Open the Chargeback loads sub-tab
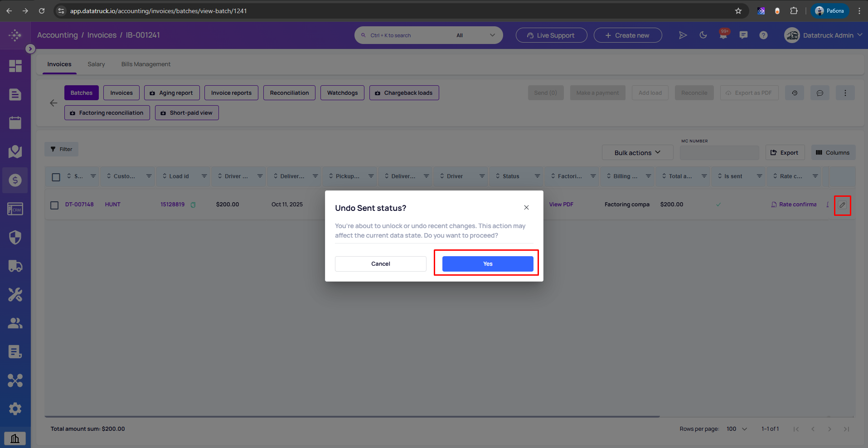This screenshot has width=868, height=448. [x=404, y=93]
